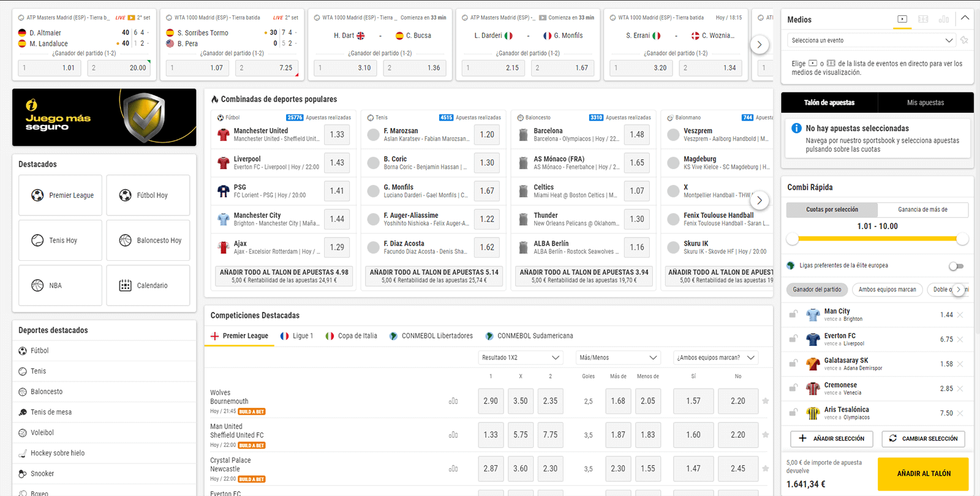Select the Premier League competition tab

(x=239, y=336)
